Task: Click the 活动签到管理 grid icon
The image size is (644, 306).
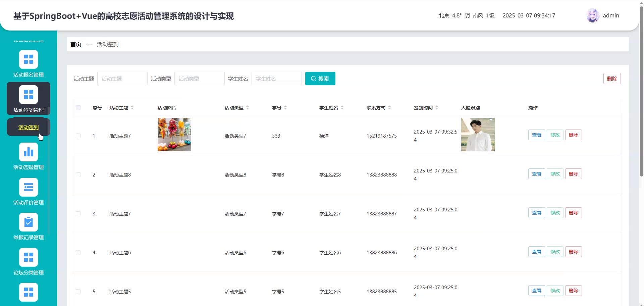Action: [x=29, y=95]
